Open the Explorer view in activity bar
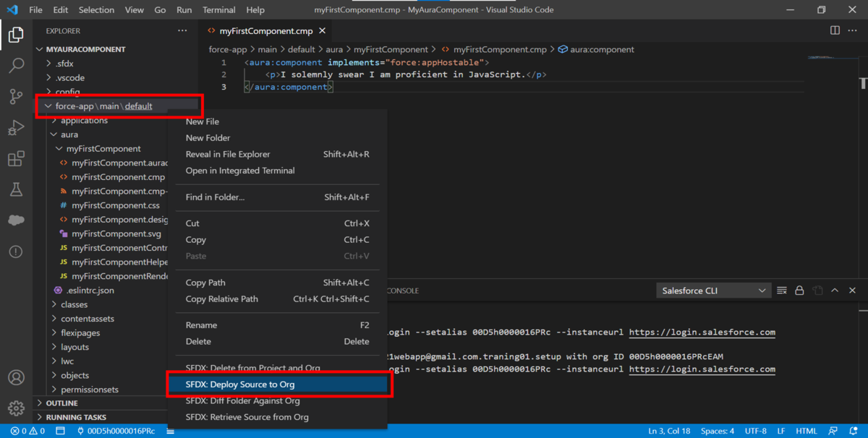868x438 pixels. point(16,35)
